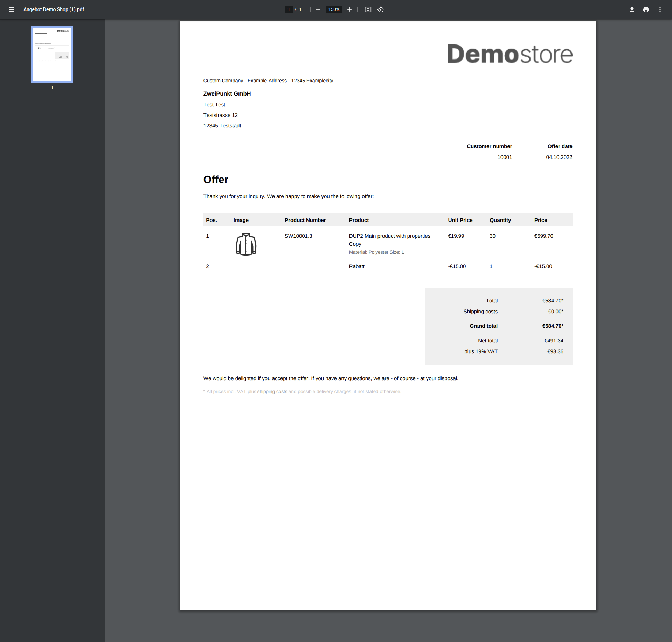Viewport: 672px width, 642px height.
Task: Click the 'We would be delighted' closing sentence
Action: coord(331,378)
